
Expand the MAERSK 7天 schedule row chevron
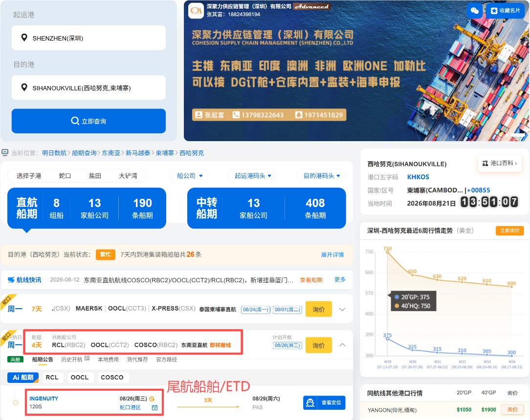coord(342,309)
